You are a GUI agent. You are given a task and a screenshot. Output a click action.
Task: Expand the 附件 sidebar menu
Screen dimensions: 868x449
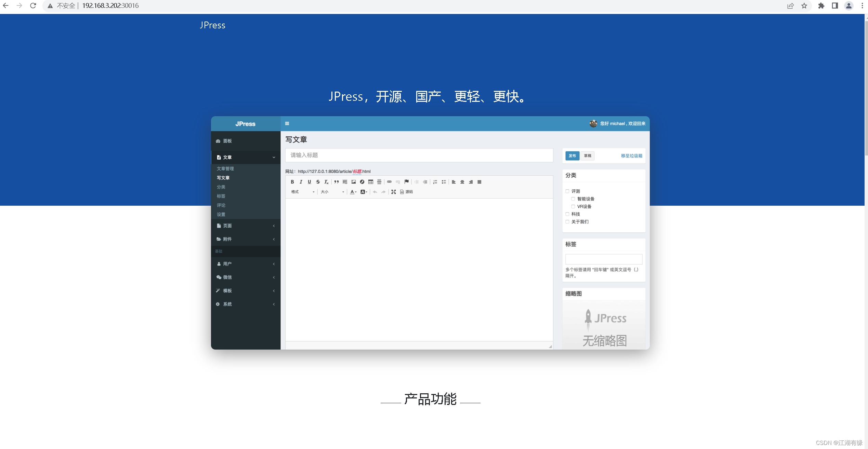point(246,239)
